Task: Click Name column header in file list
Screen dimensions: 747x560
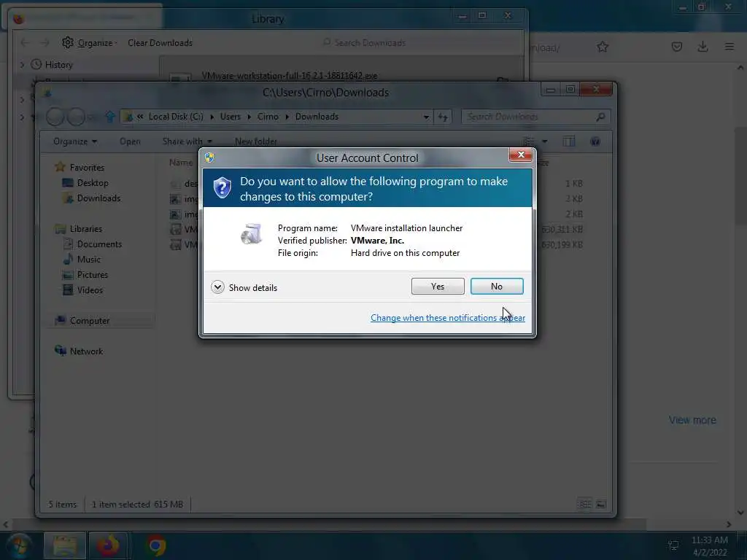Action: click(181, 163)
